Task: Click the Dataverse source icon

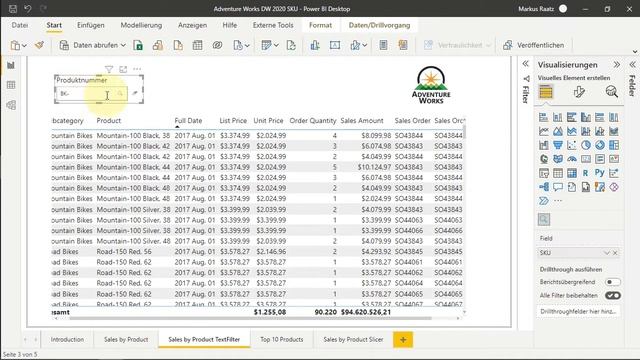Action: coord(217,45)
